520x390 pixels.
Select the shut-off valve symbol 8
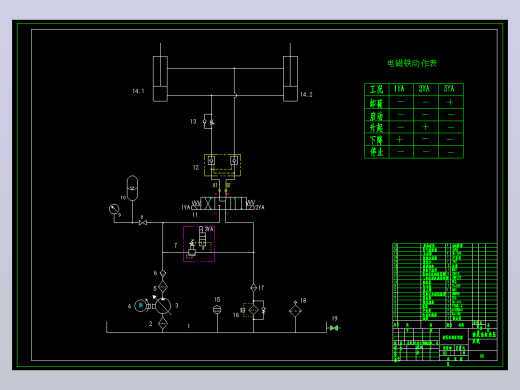(143, 222)
